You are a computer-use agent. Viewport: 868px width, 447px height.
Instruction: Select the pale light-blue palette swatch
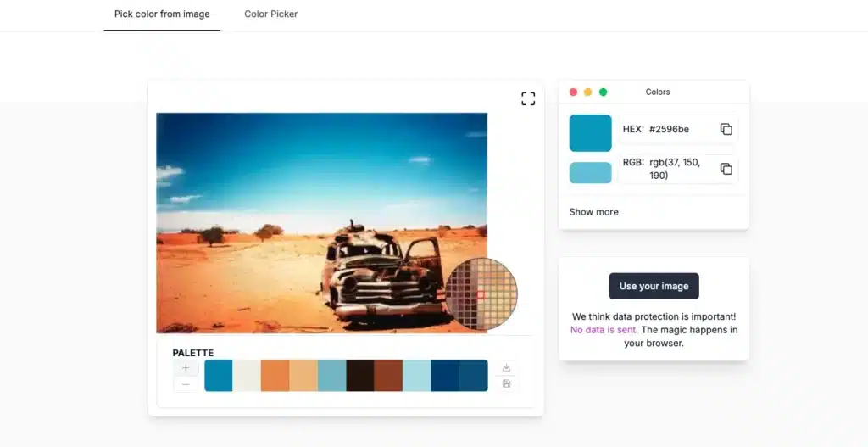(417, 376)
